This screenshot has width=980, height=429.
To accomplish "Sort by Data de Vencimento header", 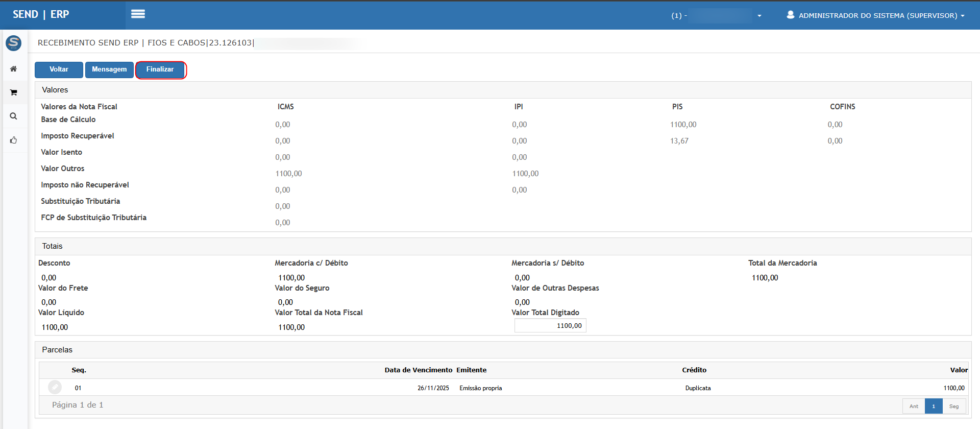I will point(418,370).
